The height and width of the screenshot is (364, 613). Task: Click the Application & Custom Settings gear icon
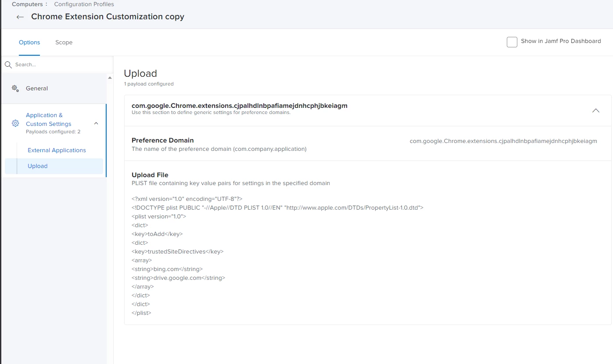tap(15, 123)
